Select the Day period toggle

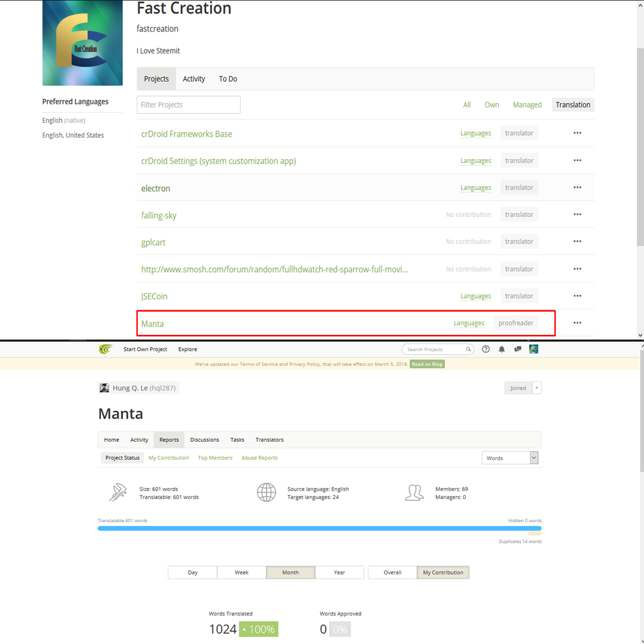(193, 573)
